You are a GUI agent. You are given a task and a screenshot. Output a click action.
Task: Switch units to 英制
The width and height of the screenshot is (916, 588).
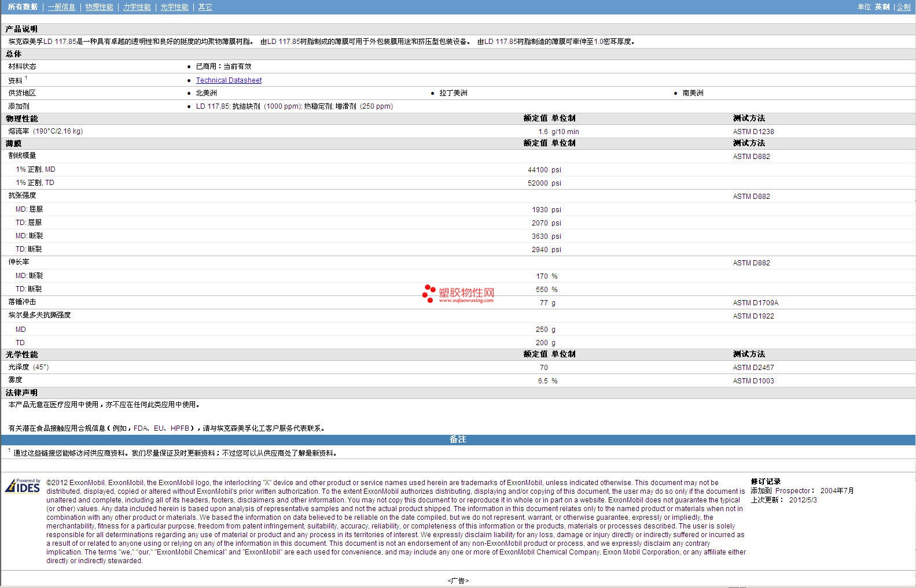tap(882, 7)
